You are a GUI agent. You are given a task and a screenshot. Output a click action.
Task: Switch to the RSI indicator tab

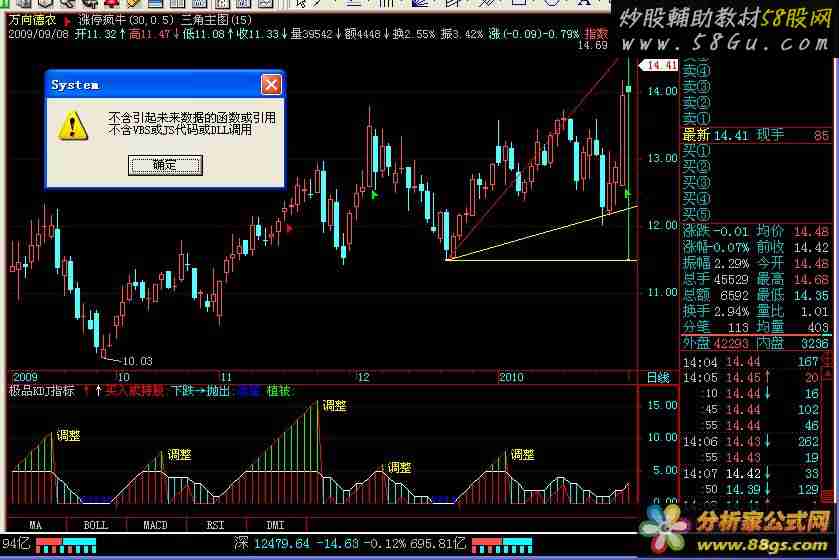click(x=215, y=525)
